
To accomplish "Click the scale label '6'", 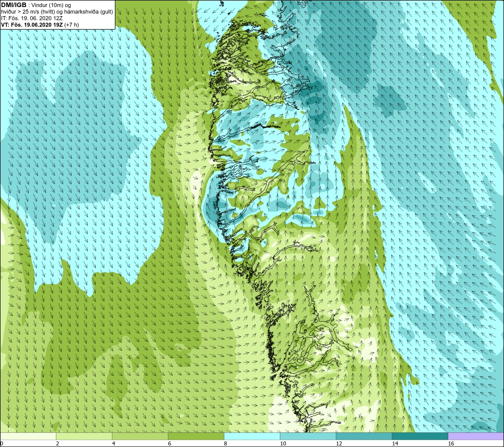I will tap(169, 443).
